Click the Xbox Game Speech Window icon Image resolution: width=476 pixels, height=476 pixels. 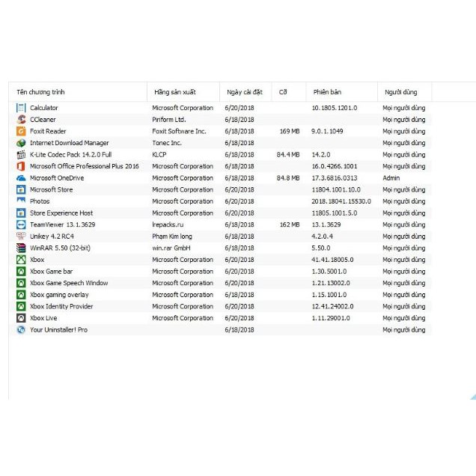point(21,283)
